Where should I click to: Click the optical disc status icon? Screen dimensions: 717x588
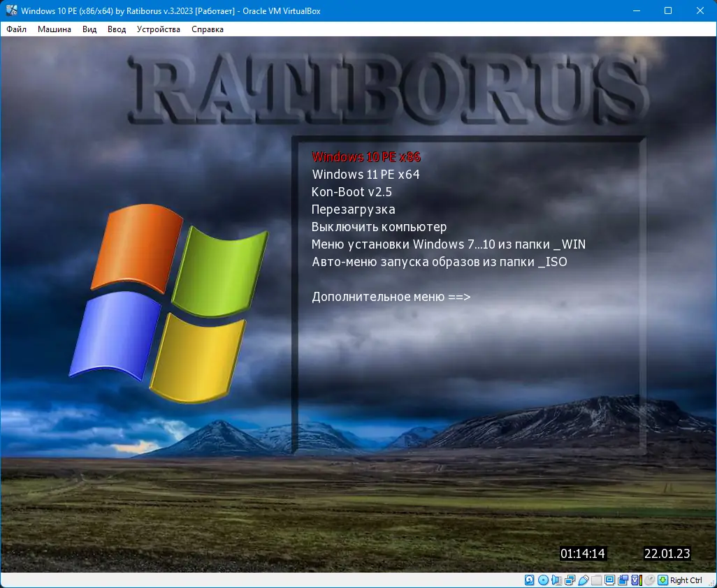pyautogui.click(x=543, y=580)
